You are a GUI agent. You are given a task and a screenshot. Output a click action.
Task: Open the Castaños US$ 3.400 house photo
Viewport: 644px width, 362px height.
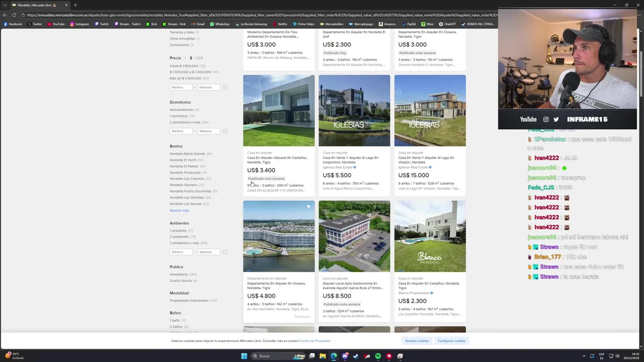pos(279,111)
